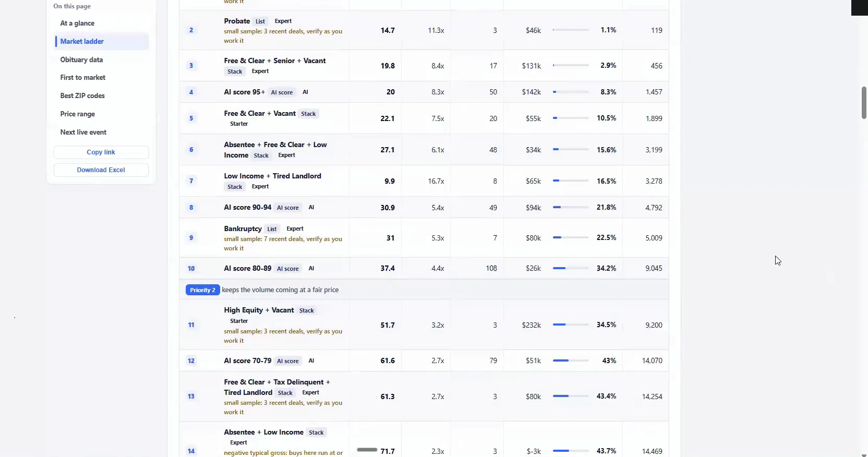Go to First to market section

click(x=82, y=78)
